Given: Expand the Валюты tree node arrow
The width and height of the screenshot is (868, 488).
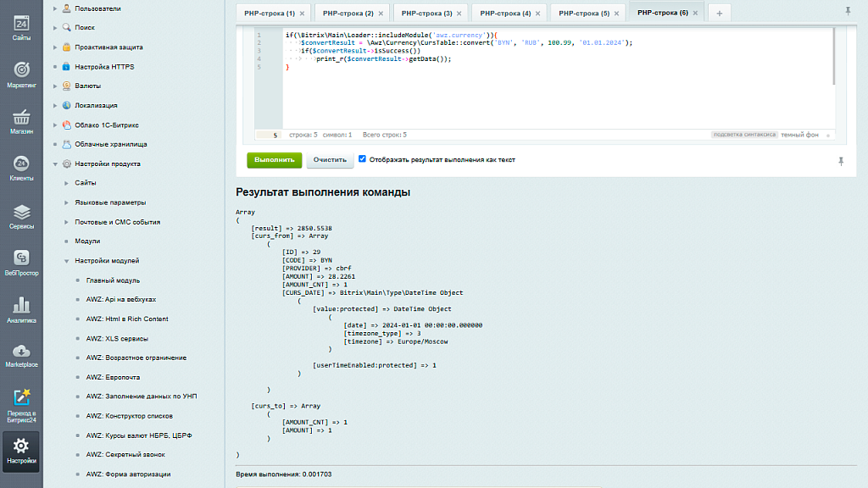Looking at the screenshot, I should 55,86.
